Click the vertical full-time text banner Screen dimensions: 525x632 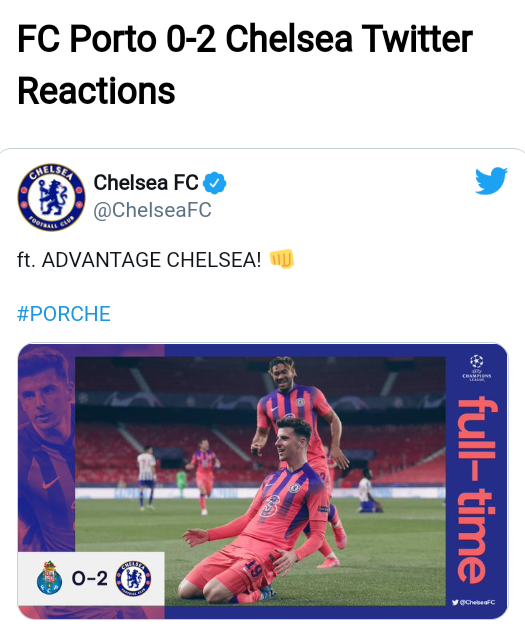tap(477, 491)
